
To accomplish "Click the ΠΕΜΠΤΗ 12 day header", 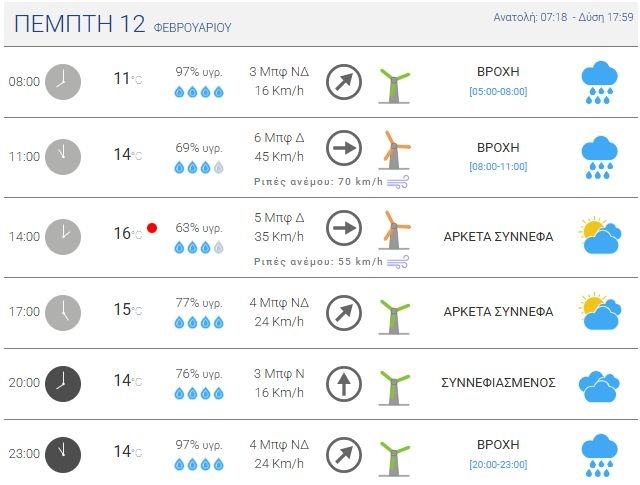I will pos(81,24).
